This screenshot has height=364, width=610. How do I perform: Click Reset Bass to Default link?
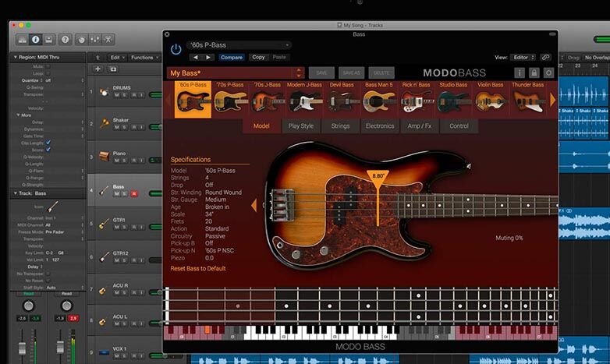pyautogui.click(x=198, y=268)
